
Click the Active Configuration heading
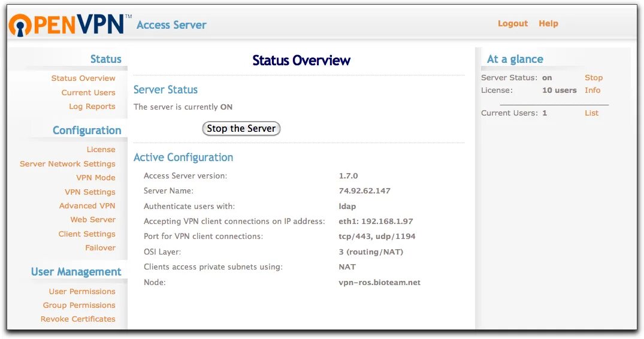coord(183,157)
